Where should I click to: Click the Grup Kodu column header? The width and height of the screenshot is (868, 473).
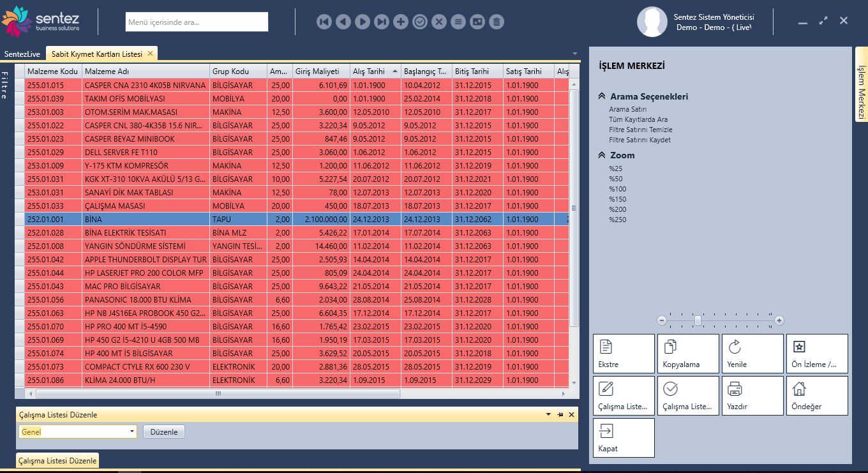[x=239, y=71]
